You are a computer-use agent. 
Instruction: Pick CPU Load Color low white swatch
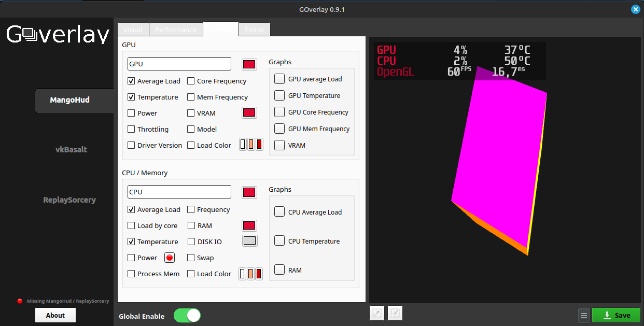pyautogui.click(x=243, y=274)
